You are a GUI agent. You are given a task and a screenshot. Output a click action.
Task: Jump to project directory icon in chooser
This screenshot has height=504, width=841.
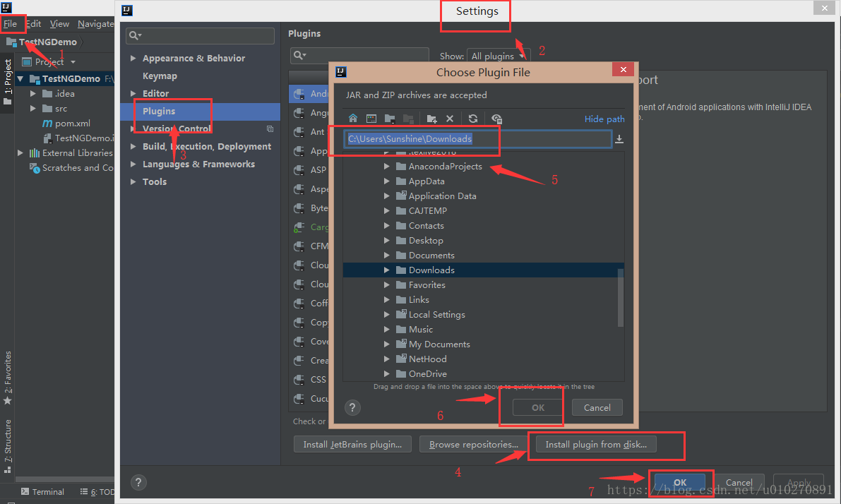[390, 119]
